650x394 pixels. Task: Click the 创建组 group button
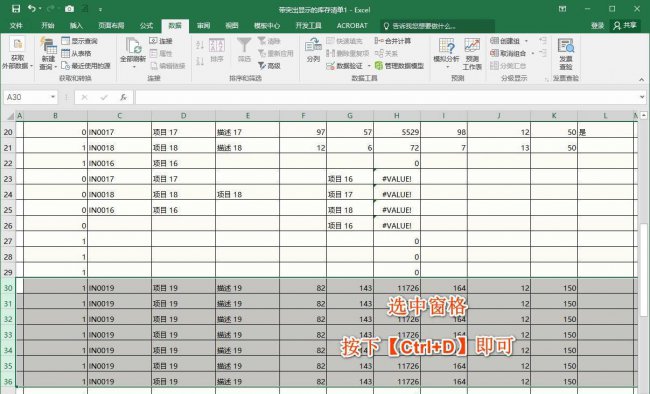[505, 41]
